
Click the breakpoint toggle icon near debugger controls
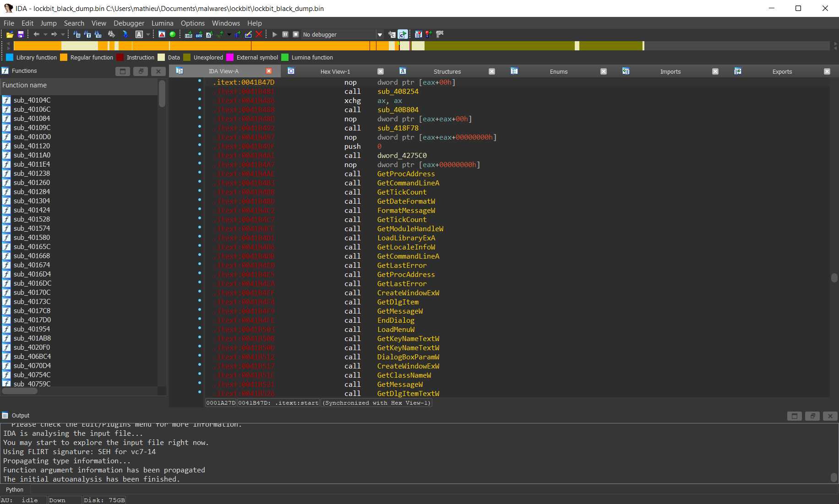pyautogui.click(x=428, y=34)
